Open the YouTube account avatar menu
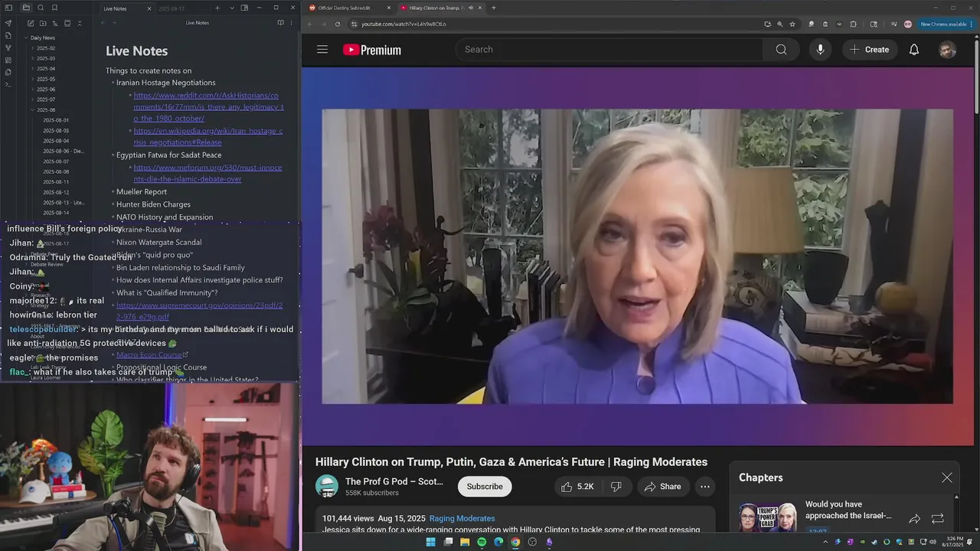The image size is (980, 551). (x=948, y=50)
